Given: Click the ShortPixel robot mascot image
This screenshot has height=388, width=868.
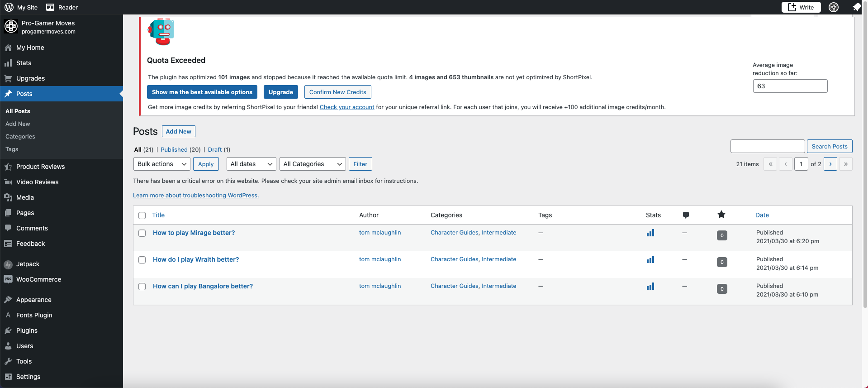Looking at the screenshot, I should click(161, 32).
